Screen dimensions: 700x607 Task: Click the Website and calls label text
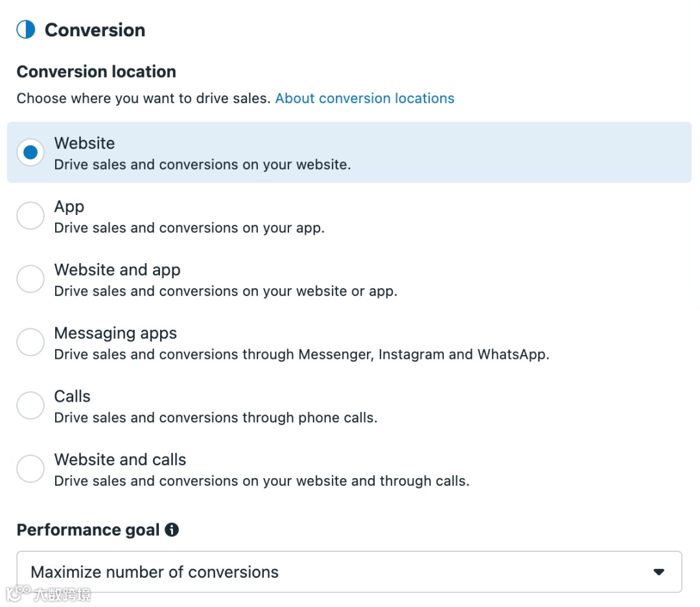[120, 460]
